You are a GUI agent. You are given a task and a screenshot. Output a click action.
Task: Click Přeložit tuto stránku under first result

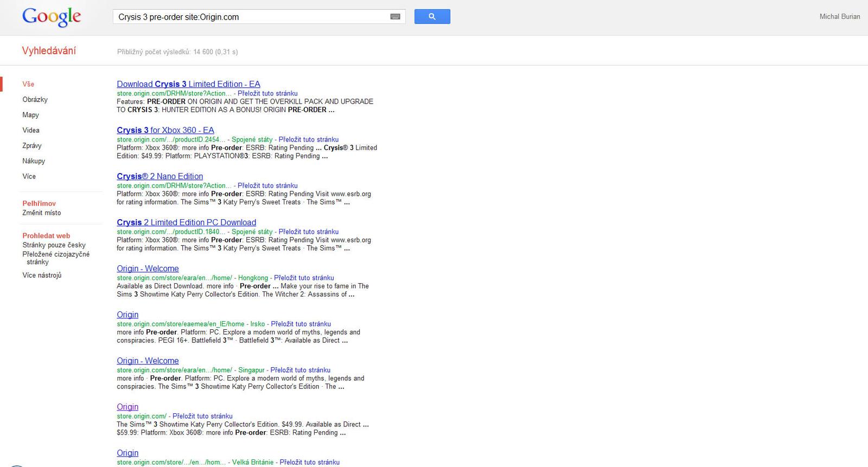click(267, 93)
